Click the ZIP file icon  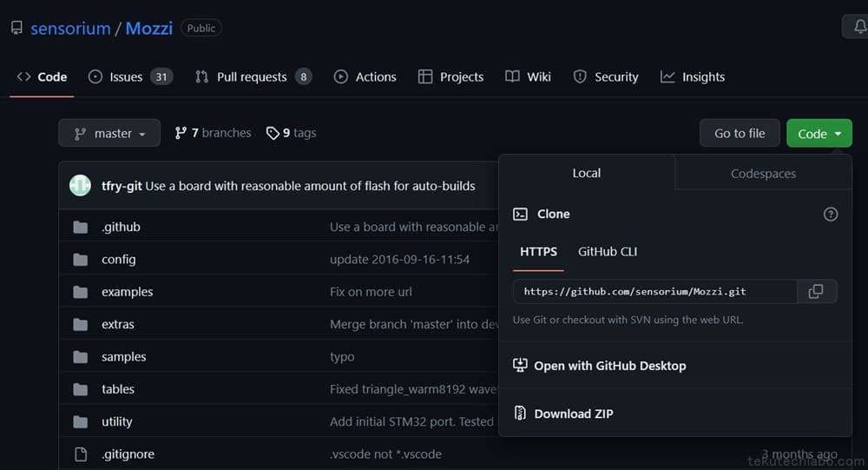(x=520, y=413)
